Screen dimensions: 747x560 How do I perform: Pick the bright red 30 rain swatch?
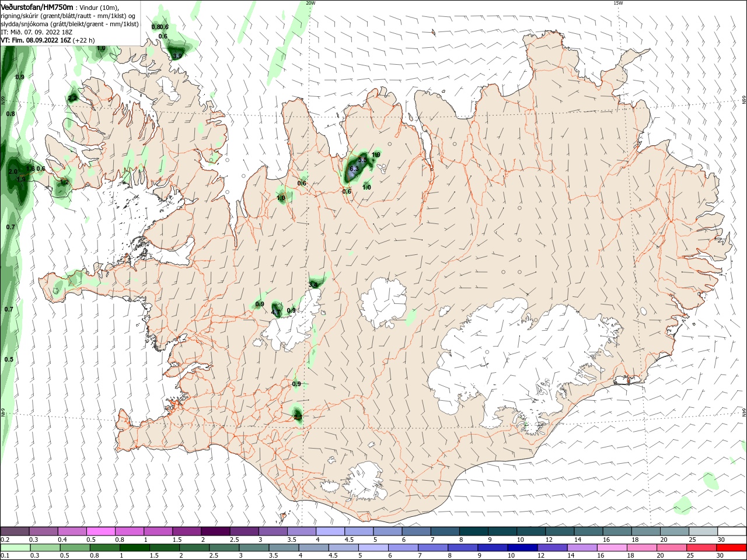tap(731, 548)
